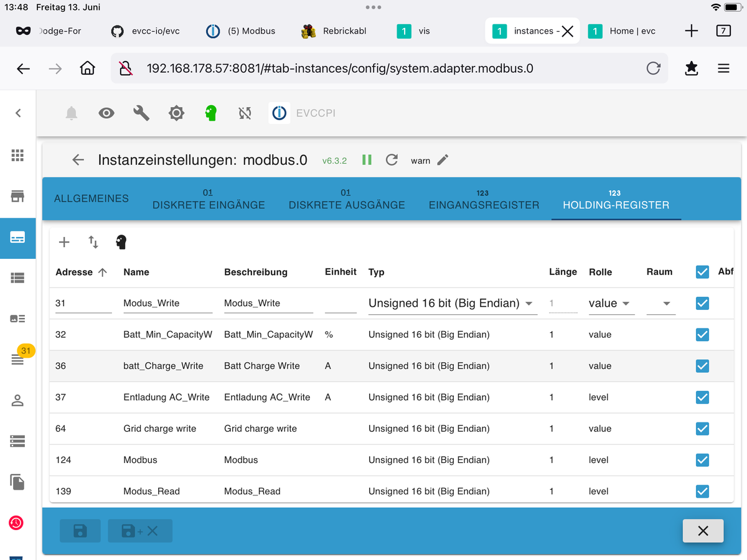
Task: Pause the modbus.0 instance
Action: (367, 160)
